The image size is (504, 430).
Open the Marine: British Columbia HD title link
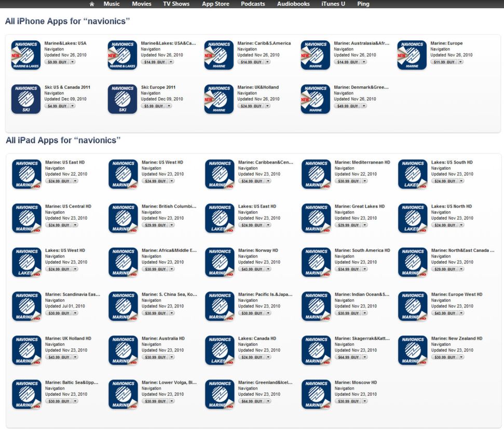(x=169, y=206)
